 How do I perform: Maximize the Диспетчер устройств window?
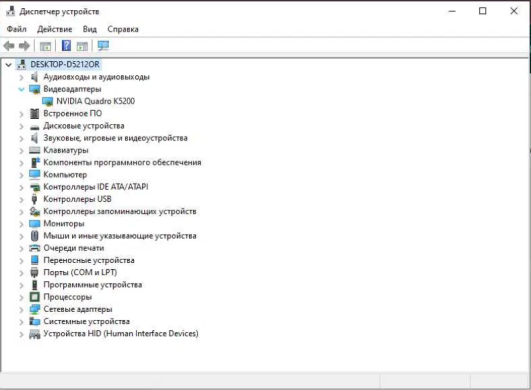[483, 11]
